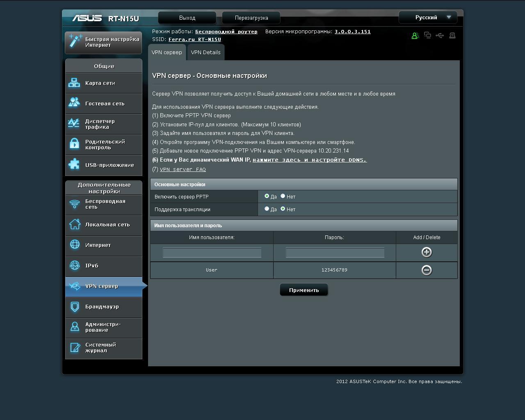The height and width of the screenshot is (420, 525).
Task: Click the Пароль input field
Action: pyautogui.click(x=335, y=253)
